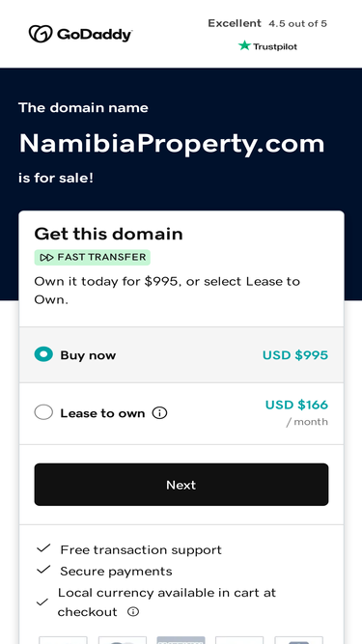Click the green Trustpilot star icon
Viewport: 362px width, 644px height.
tap(244, 45)
